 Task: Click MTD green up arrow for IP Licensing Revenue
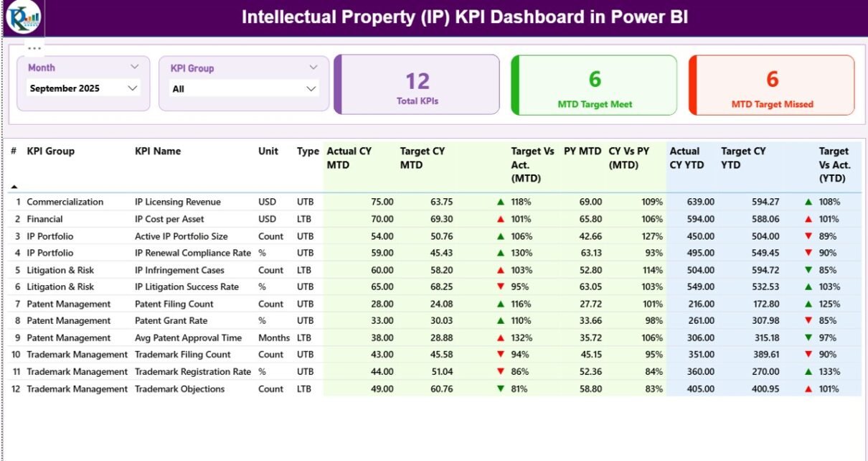click(501, 202)
